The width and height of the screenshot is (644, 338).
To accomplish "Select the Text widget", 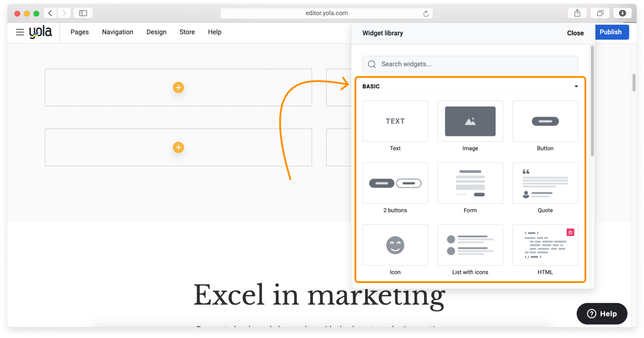I will tap(395, 121).
